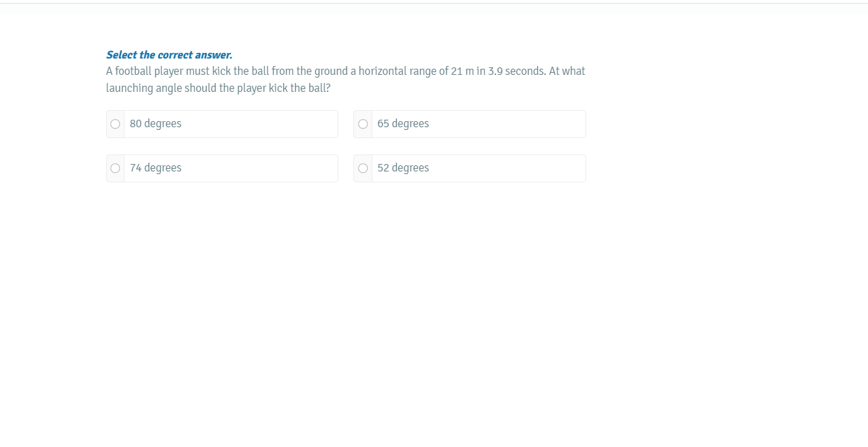Select the 80 degrees radio button
The height and width of the screenshot is (447, 868).
[115, 124]
